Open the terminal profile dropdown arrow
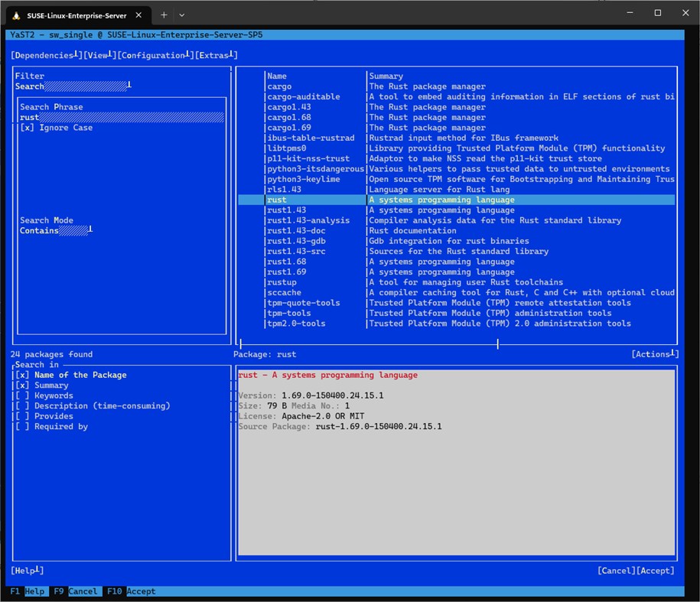The height and width of the screenshot is (602, 700). pos(181,15)
